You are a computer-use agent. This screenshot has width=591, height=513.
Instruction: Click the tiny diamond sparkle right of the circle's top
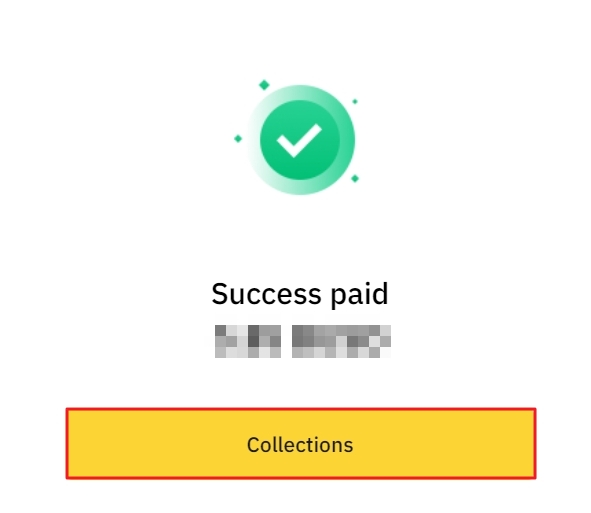[355, 101]
